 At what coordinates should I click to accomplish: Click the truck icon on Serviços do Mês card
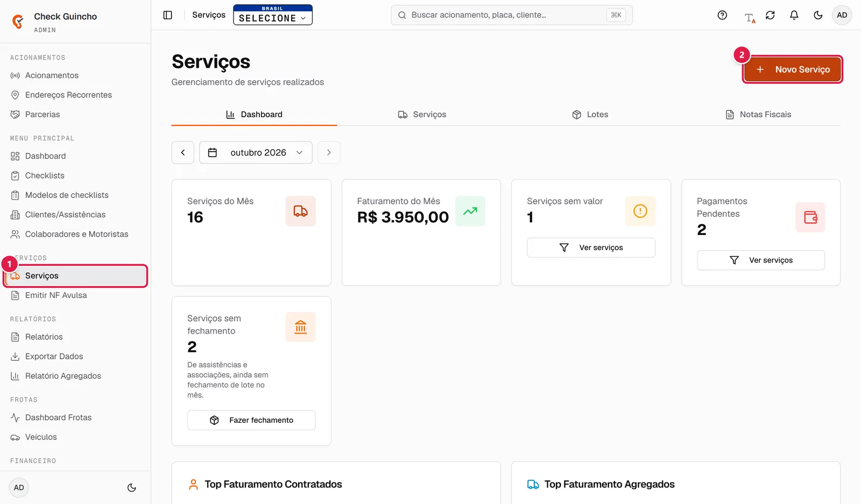point(300,211)
